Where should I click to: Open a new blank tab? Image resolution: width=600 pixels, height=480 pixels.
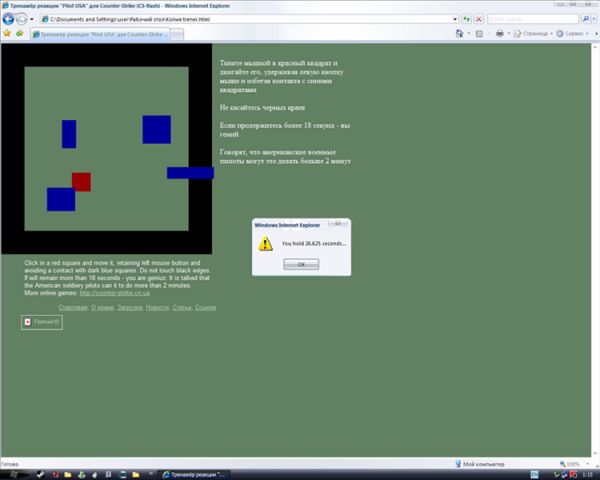(x=176, y=34)
